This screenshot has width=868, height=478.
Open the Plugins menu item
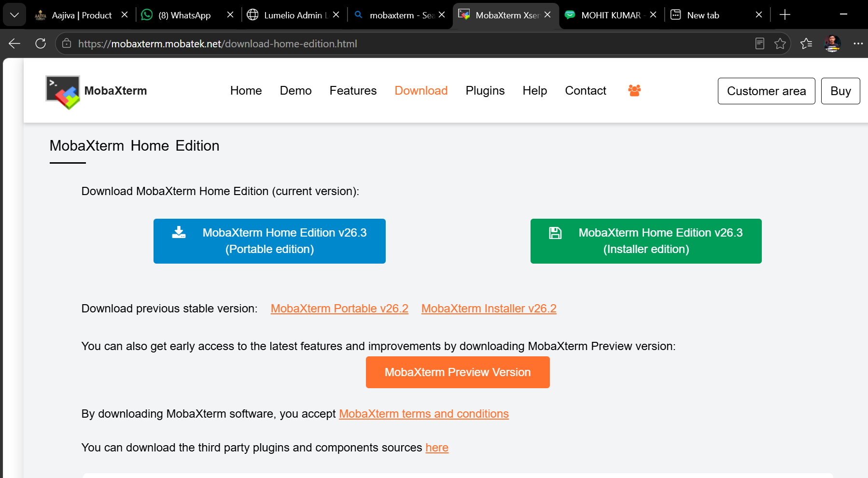point(485,91)
